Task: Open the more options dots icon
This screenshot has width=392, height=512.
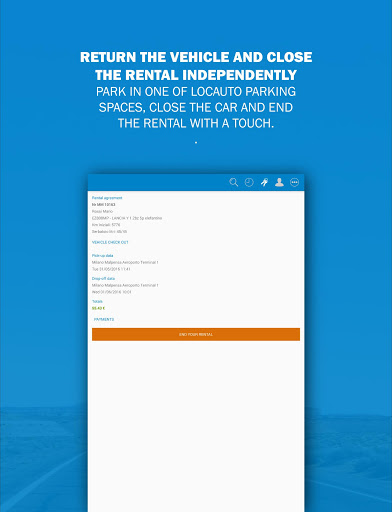Action: click(x=295, y=182)
